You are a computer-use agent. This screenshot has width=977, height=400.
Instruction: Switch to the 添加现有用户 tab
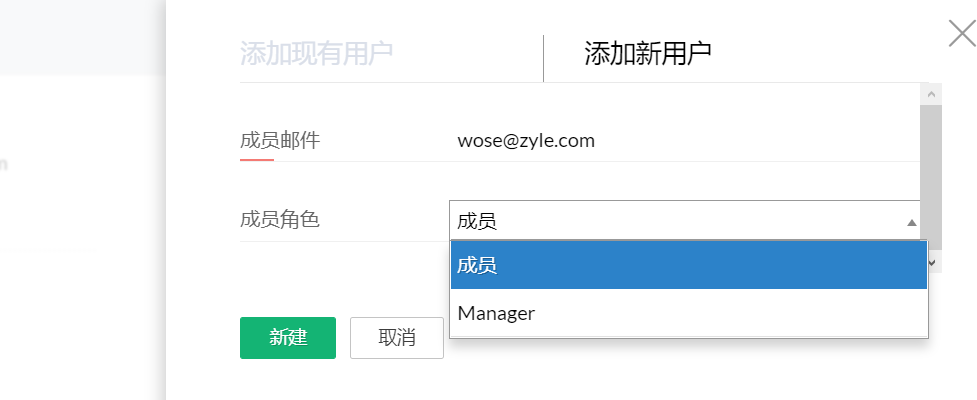coord(317,54)
